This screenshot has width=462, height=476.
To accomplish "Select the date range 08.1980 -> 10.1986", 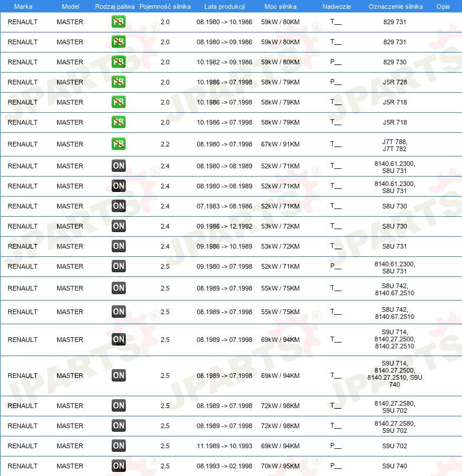I will click(x=225, y=22).
